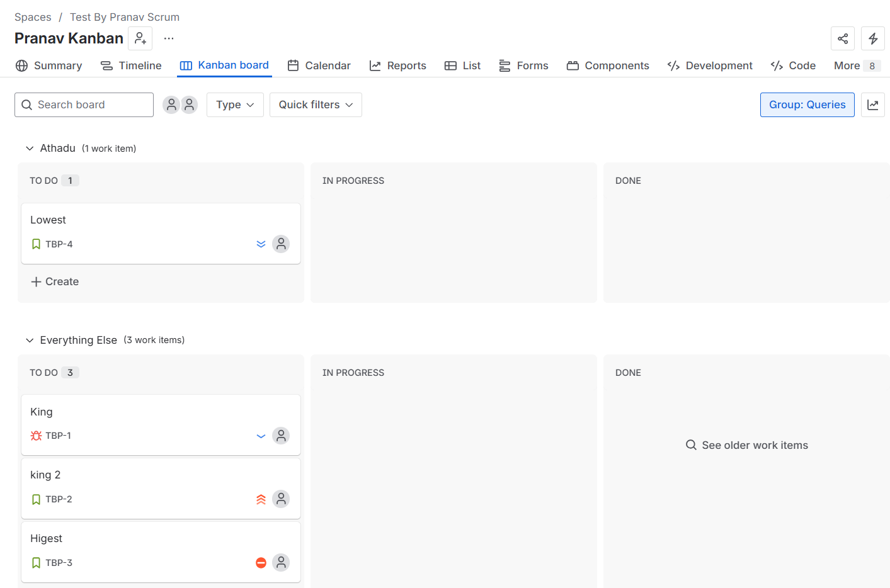
Task: Click the story icon on TBP-2
Action: tap(36, 499)
